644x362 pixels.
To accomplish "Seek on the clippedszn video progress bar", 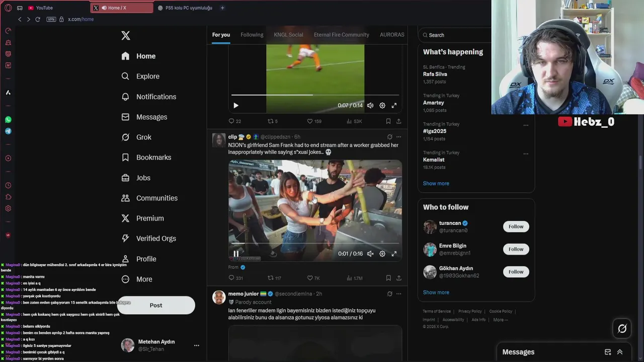I will tap(315, 243).
